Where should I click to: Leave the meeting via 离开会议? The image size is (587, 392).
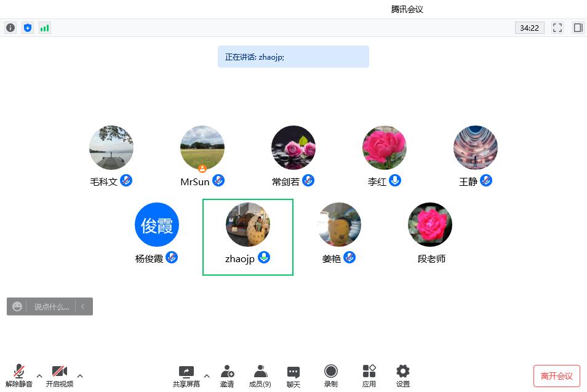pyautogui.click(x=556, y=375)
